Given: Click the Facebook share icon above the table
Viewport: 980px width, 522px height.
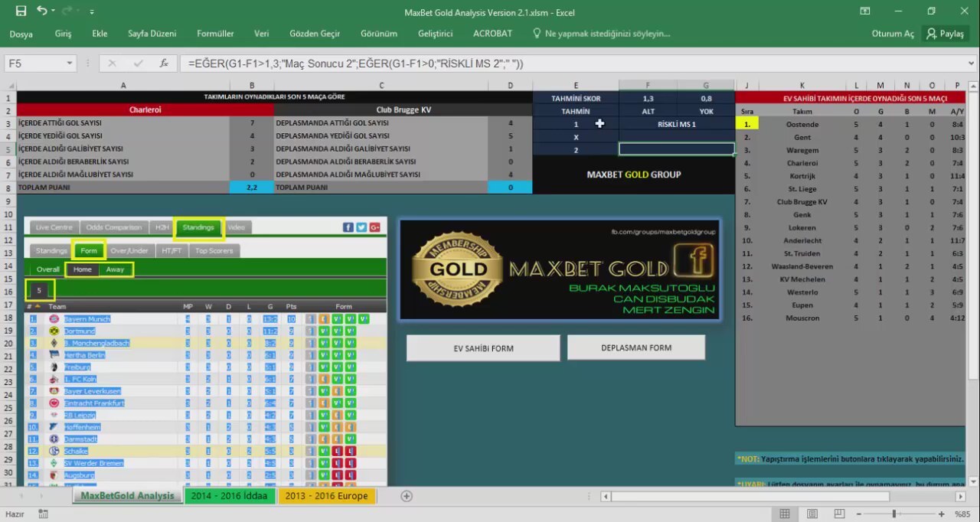Looking at the screenshot, I should pos(348,227).
